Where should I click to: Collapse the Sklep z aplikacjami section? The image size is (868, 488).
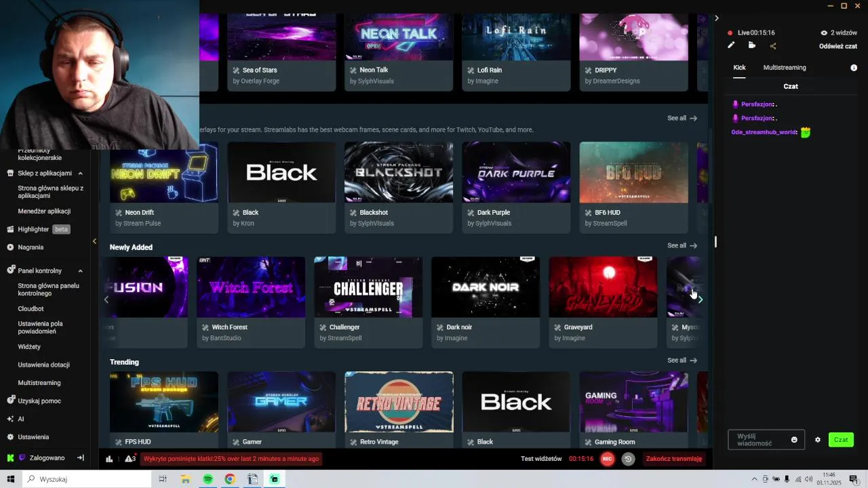pyautogui.click(x=80, y=174)
